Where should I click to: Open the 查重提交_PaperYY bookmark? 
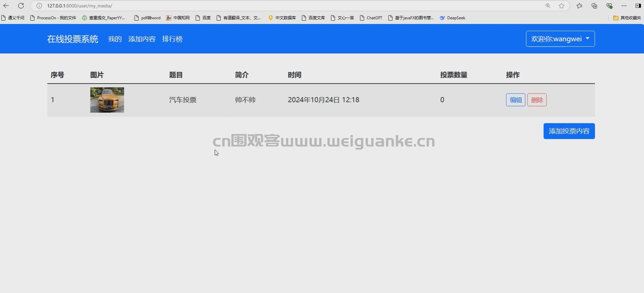tap(103, 18)
